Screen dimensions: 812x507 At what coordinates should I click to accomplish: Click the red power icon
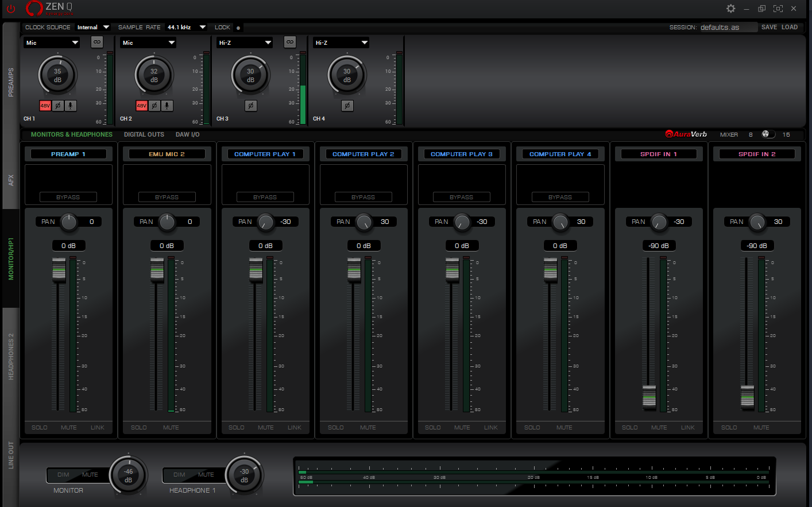tap(11, 9)
